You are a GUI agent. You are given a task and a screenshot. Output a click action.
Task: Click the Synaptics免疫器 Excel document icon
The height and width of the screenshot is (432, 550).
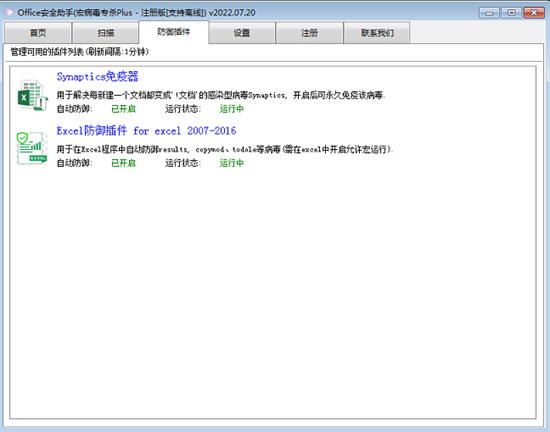click(x=32, y=95)
